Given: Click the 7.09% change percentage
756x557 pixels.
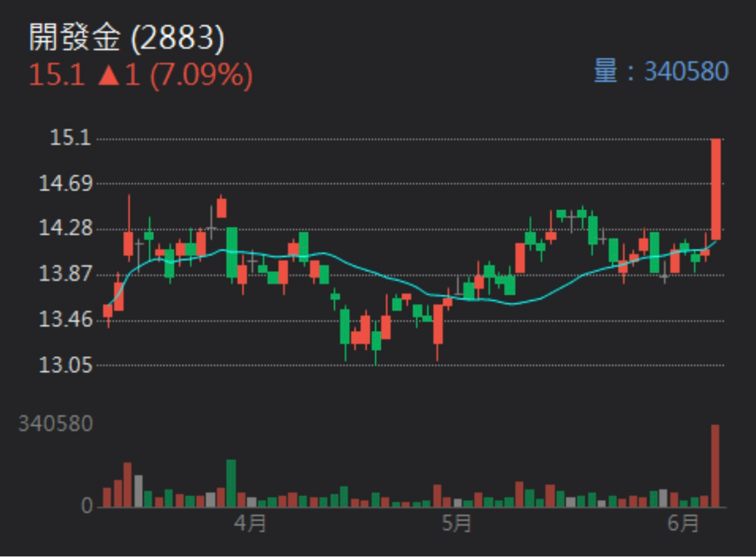Looking at the screenshot, I should pos(201,76).
